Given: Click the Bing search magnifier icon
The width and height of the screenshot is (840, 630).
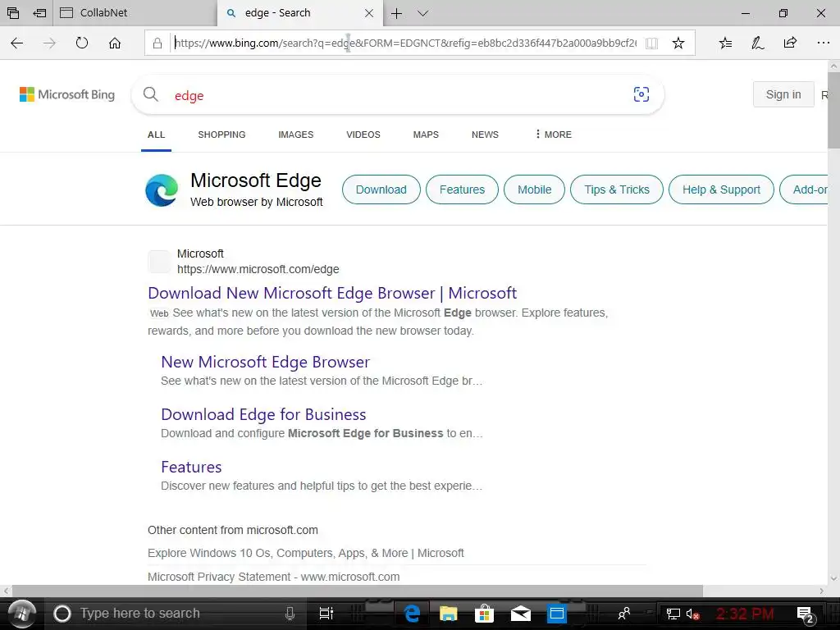Looking at the screenshot, I should (151, 94).
